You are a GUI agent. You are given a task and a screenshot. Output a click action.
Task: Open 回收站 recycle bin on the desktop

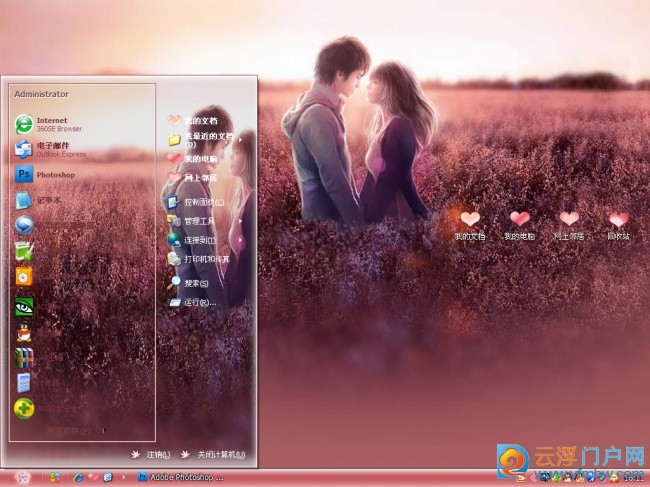point(618,225)
